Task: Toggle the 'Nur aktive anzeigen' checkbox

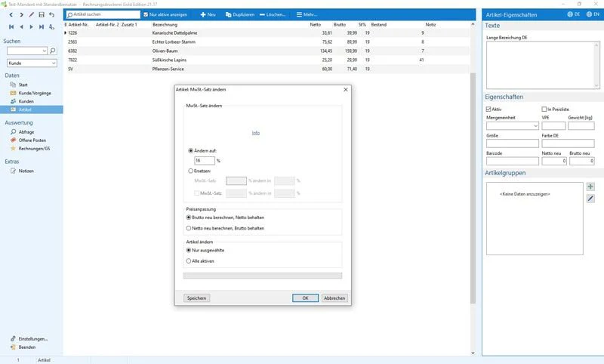Action: 146,14
